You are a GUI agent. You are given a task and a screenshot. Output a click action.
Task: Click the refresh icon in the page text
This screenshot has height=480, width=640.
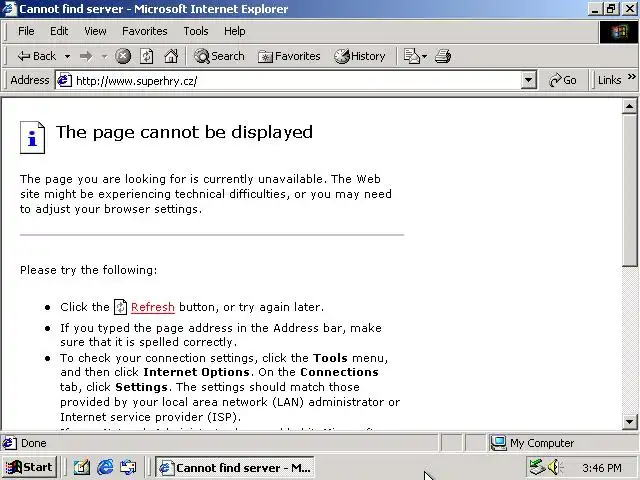coord(120,307)
